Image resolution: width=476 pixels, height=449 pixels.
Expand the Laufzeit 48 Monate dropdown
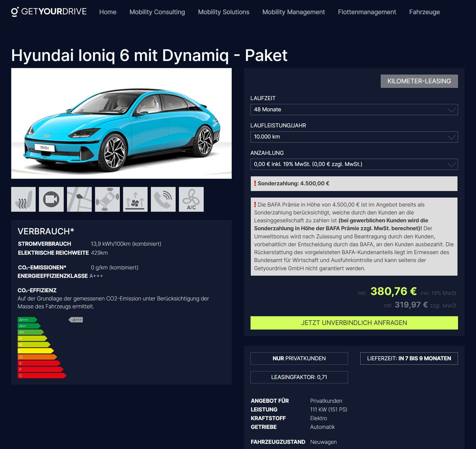click(354, 109)
